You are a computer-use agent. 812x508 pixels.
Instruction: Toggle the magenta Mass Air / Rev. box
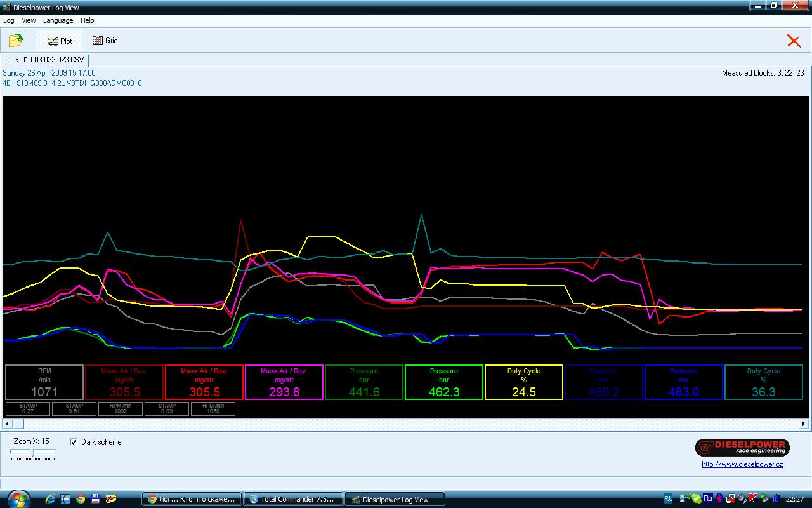pyautogui.click(x=284, y=382)
